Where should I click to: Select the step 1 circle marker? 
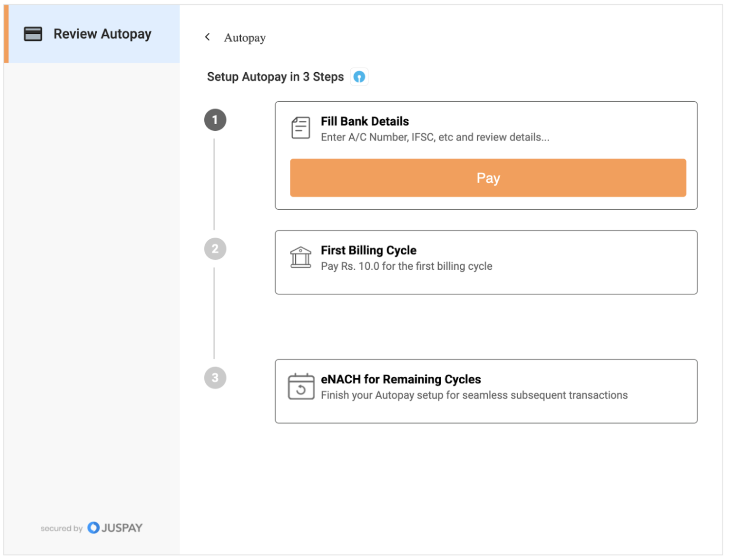215,120
